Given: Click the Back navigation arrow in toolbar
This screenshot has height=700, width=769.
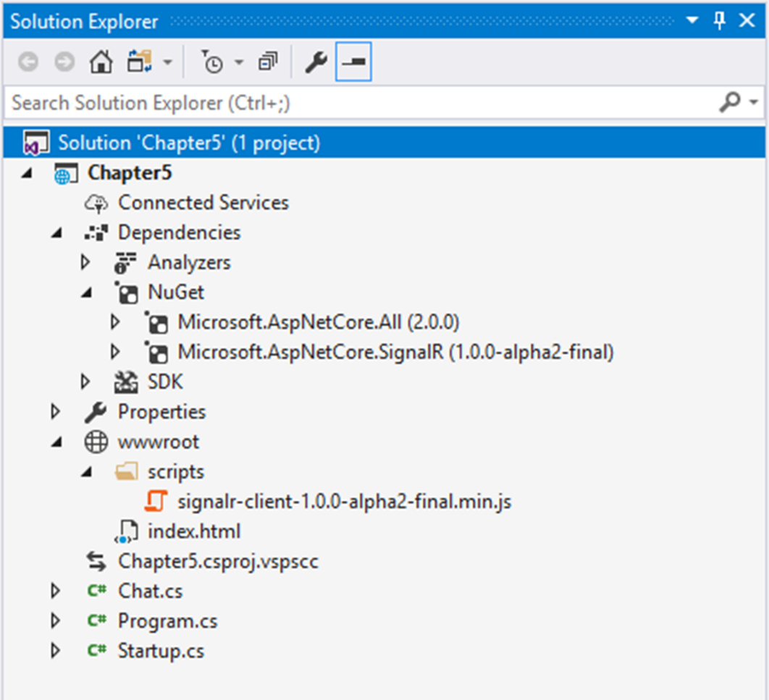Looking at the screenshot, I should (x=28, y=62).
